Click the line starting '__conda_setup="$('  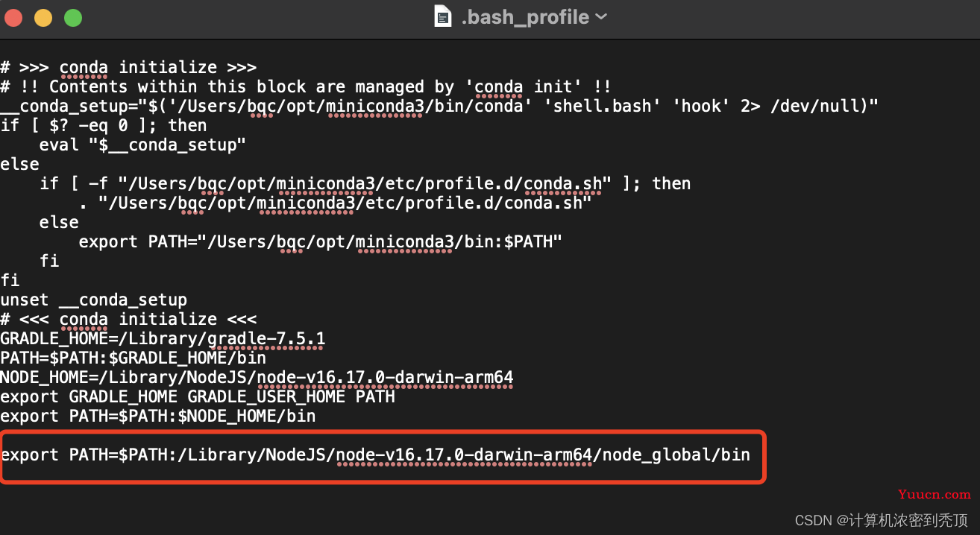[x=439, y=106]
